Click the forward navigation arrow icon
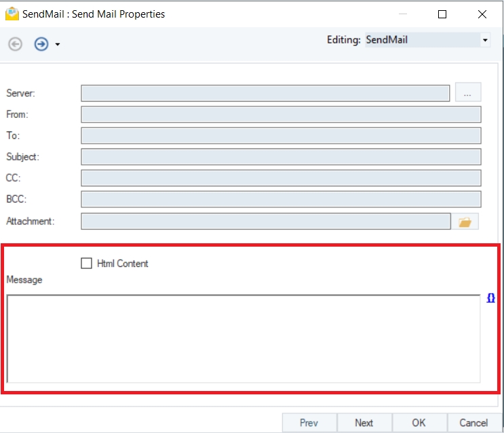 pyautogui.click(x=41, y=44)
